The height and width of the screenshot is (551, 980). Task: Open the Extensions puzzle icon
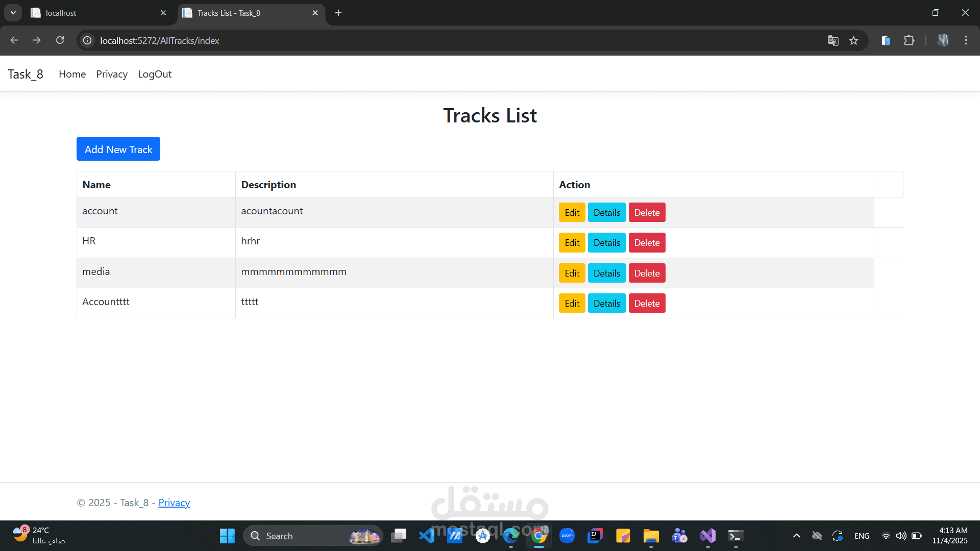909,40
